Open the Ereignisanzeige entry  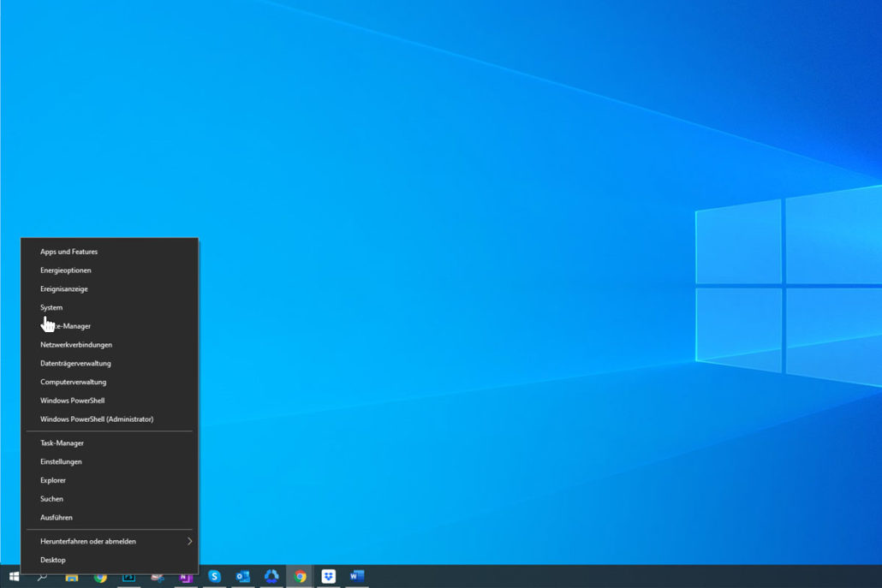63,288
